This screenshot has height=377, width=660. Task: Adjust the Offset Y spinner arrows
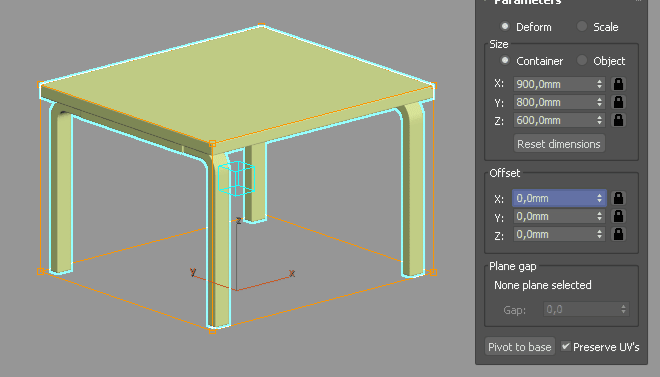click(599, 216)
